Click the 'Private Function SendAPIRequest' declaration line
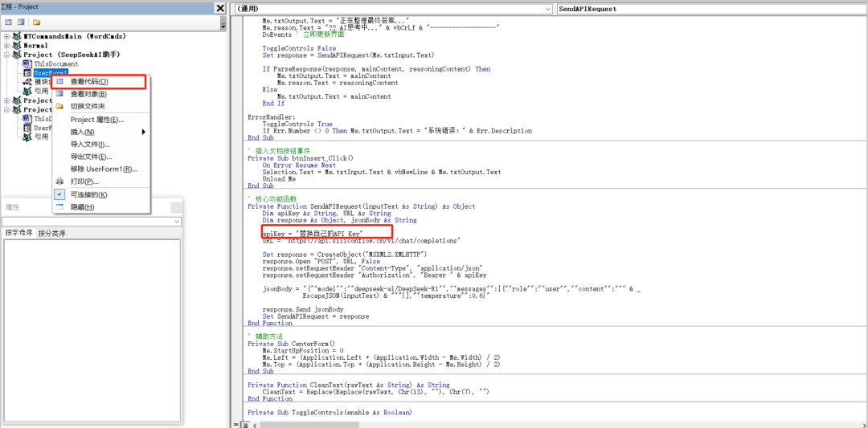The image size is (868, 428). pos(362,206)
